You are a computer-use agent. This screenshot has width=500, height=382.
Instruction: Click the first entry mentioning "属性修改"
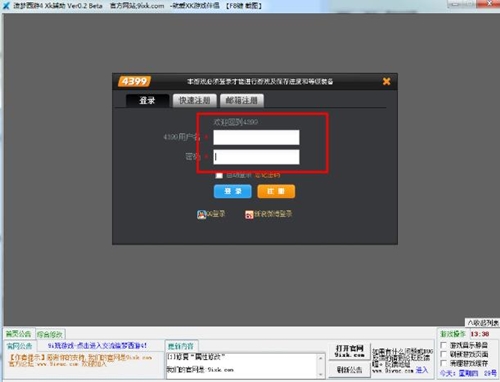pos(196,357)
